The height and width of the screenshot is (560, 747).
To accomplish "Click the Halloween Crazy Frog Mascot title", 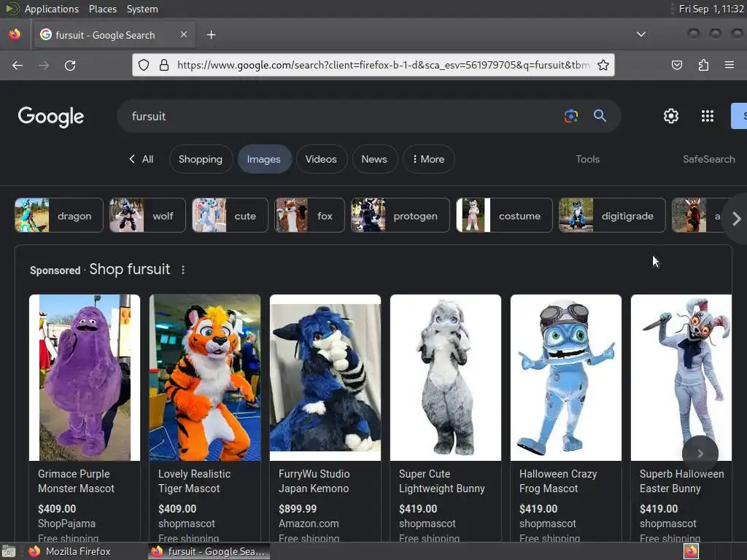I will pyautogui.click(x=558, y=481).
